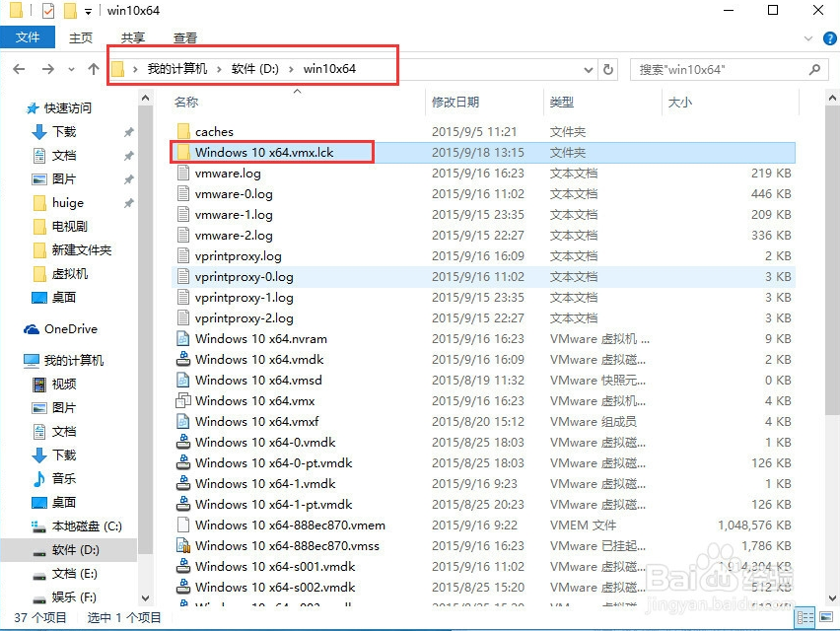840x631 pixels.
Task: Select Windows 10 x64.vmdk disk icon
Action: click(x=183, y=360)
